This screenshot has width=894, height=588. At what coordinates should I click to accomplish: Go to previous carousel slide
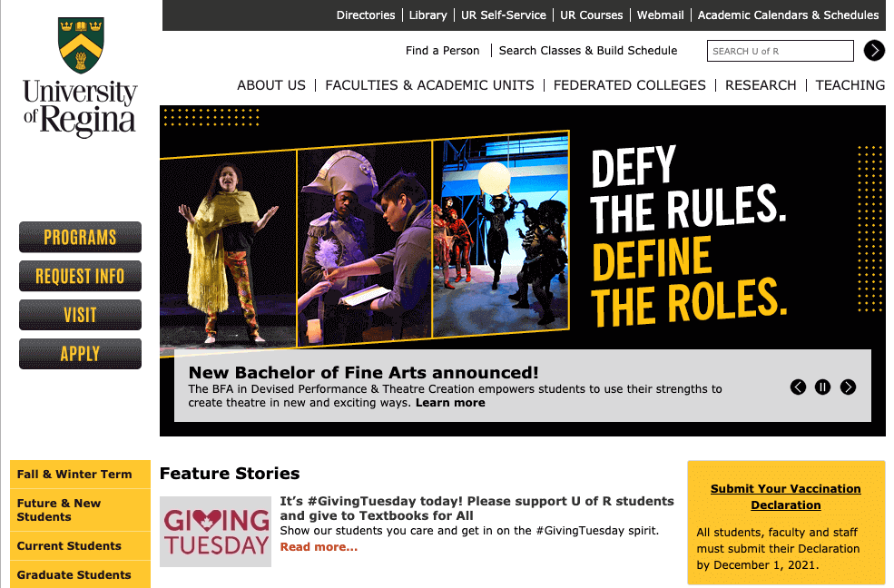point(798,387)
